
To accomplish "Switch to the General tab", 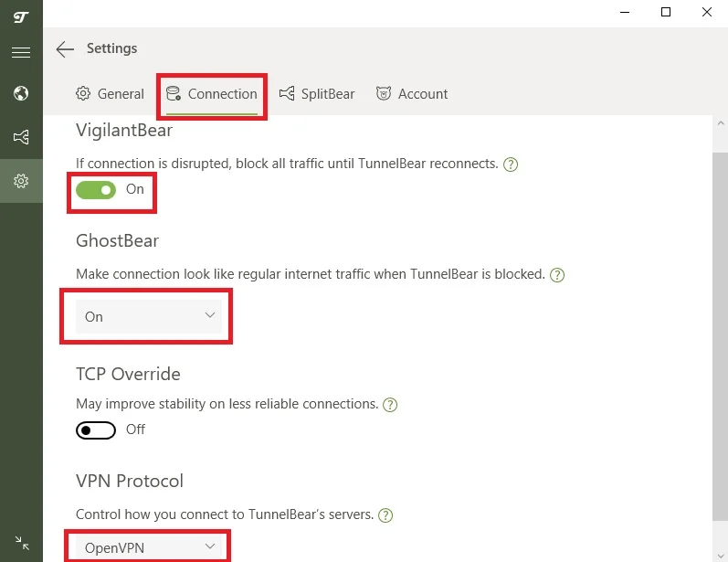I will [x=111, y=94].
